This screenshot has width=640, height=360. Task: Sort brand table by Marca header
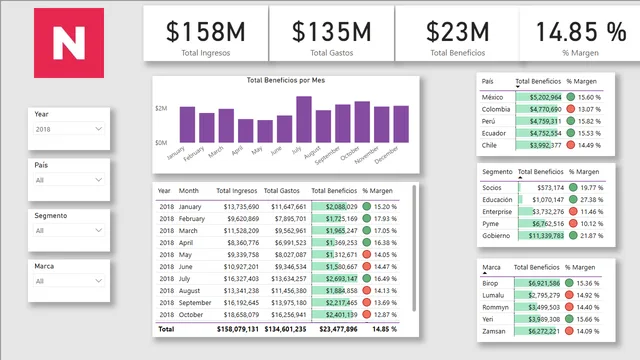tap(491, 267)
